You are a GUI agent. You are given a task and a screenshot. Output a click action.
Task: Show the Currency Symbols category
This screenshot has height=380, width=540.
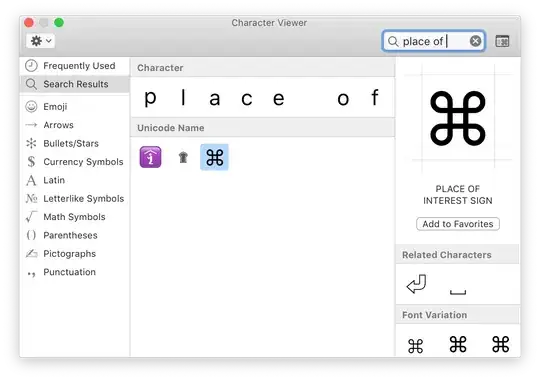[x=75, y=162]
